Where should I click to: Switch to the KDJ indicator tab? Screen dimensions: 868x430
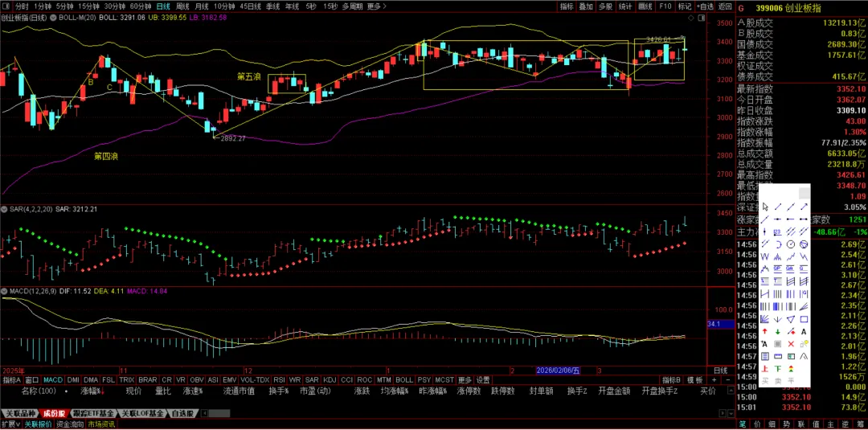[x=330, y=380]
